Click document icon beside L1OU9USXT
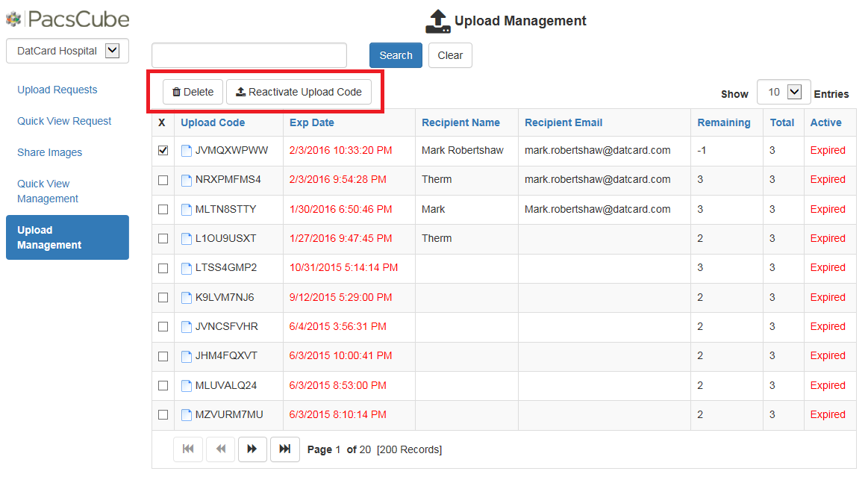Screen dimensions: 868x483 [187, 239]
